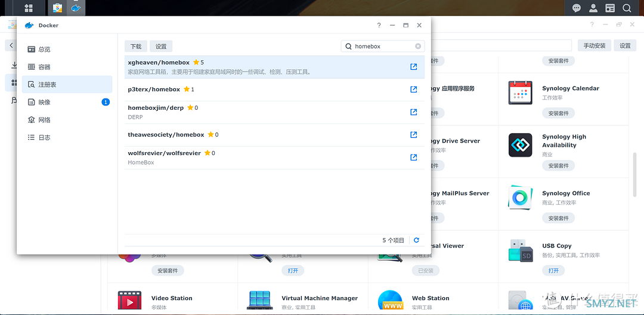Click the 5 个项目 item count
Viewport: 644px width, 315px height.
(394, 240)
